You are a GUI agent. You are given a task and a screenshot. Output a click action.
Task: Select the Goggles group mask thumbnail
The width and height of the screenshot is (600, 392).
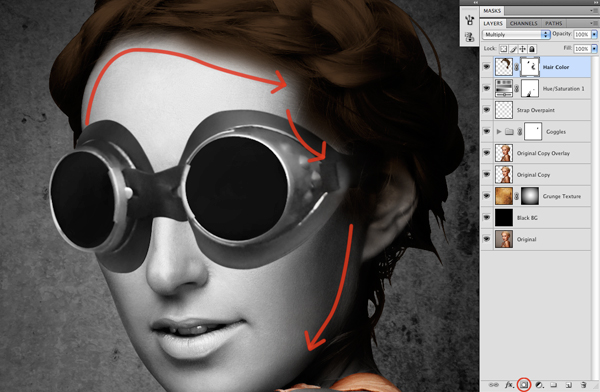tap(533, 131)
